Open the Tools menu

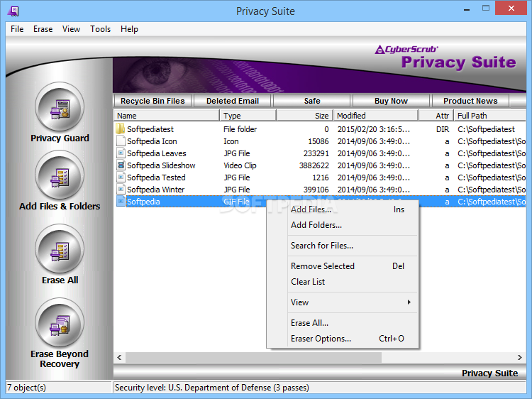[101, 29]
